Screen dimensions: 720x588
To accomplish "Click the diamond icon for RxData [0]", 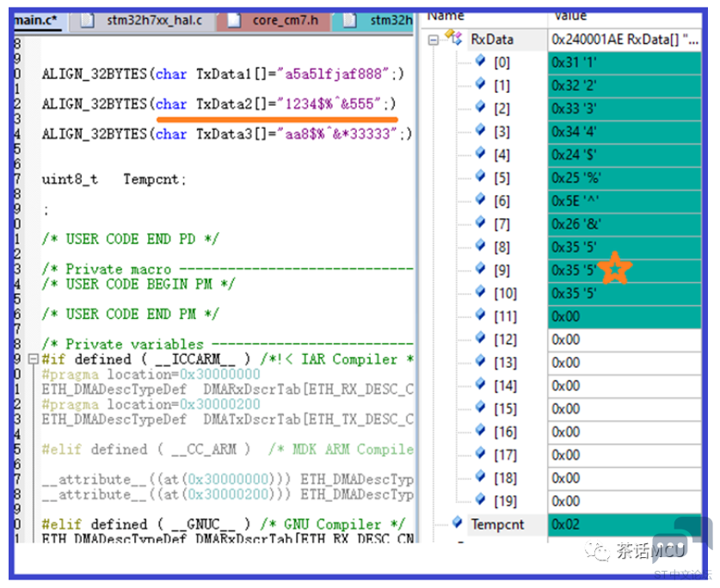I will pyautogui.click(x=480, y=60).
